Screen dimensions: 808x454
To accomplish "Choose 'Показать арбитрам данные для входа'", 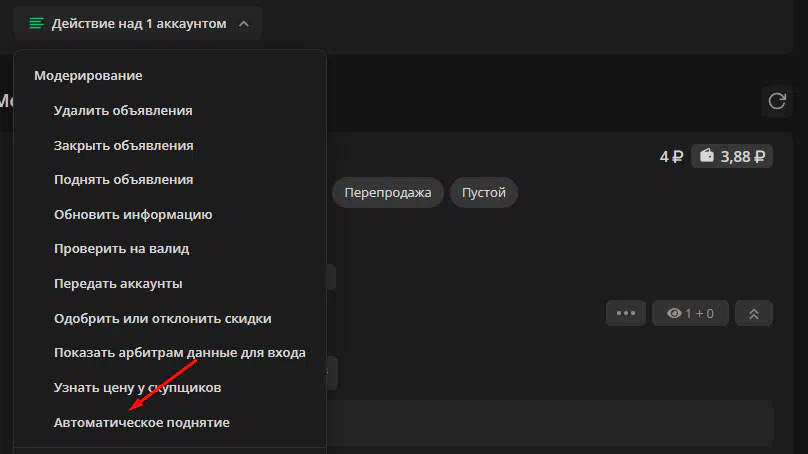I will 180,352.
